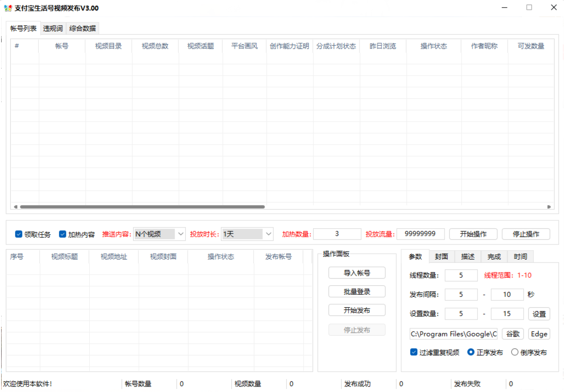The height and width of the screenshot is (392, 564).
Task: Select the 倒序发布 radio option
Action: pyautogui.click(x=514, y=352)
